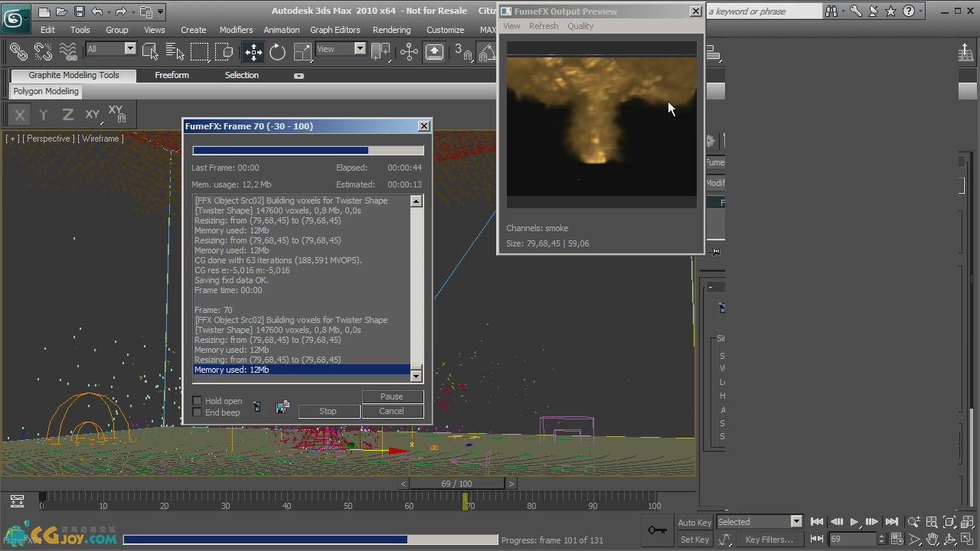Activate the Select and Scale tool

click(x=302, y=51)
